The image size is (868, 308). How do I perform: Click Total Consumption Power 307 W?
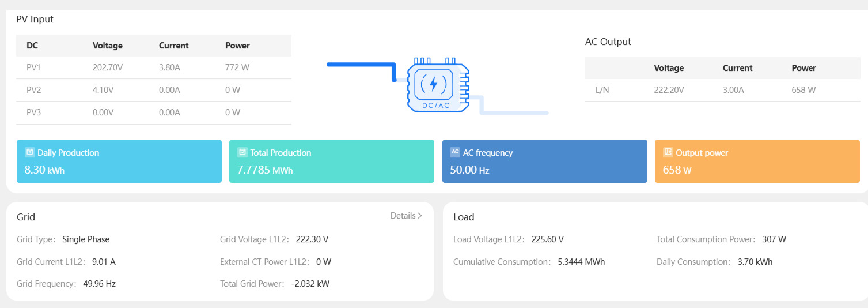tap(774, 239)
